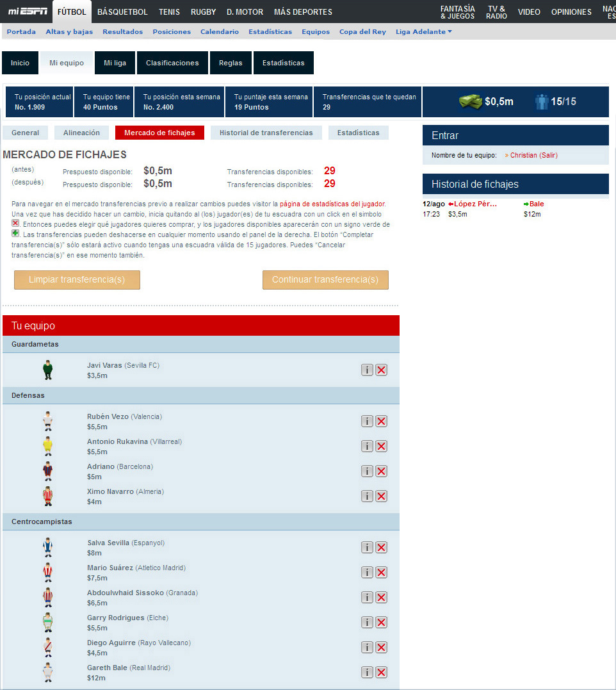Remove Javi Varas from the squad
The image size is (616, 690).
(x=382, y=370)
